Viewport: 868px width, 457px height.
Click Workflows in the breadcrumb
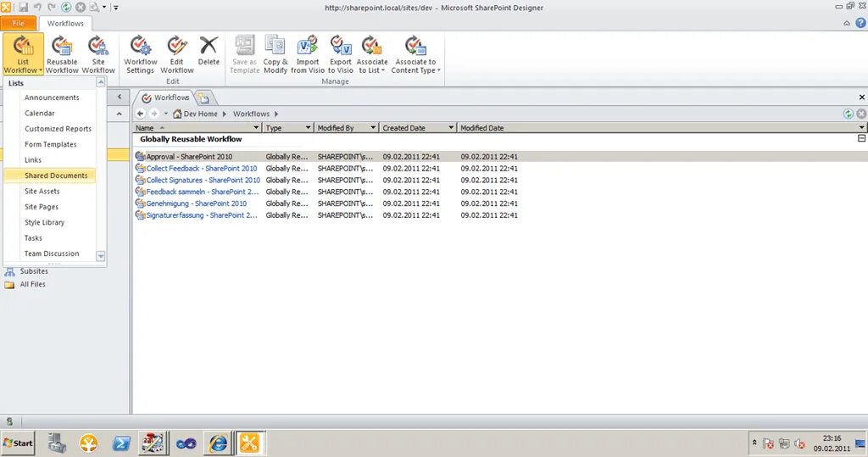tap(251, 114)
